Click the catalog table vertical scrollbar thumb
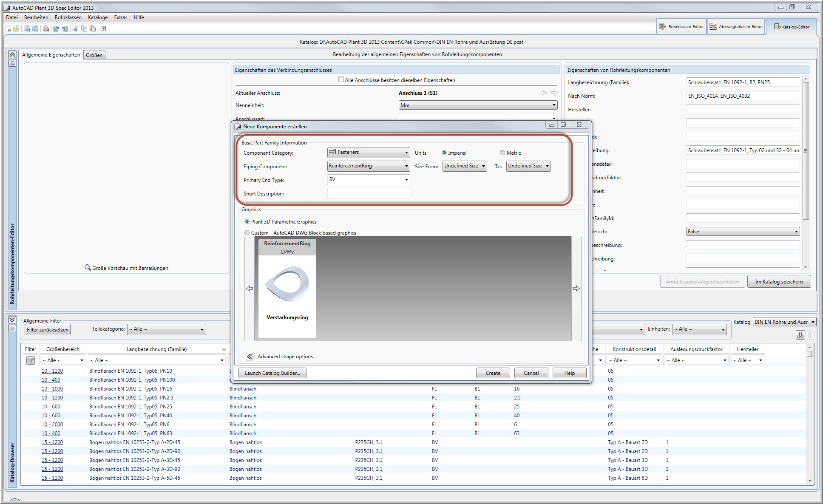This screenshot has width=823, height=504. point(810,354)
